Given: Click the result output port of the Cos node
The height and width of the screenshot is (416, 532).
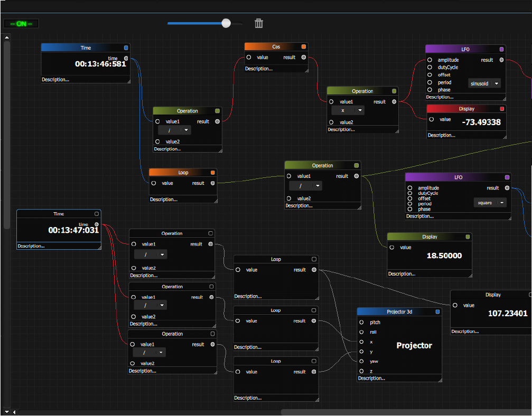Looking at the screenshot, I should pyautogui.click(x=304, y=58).
